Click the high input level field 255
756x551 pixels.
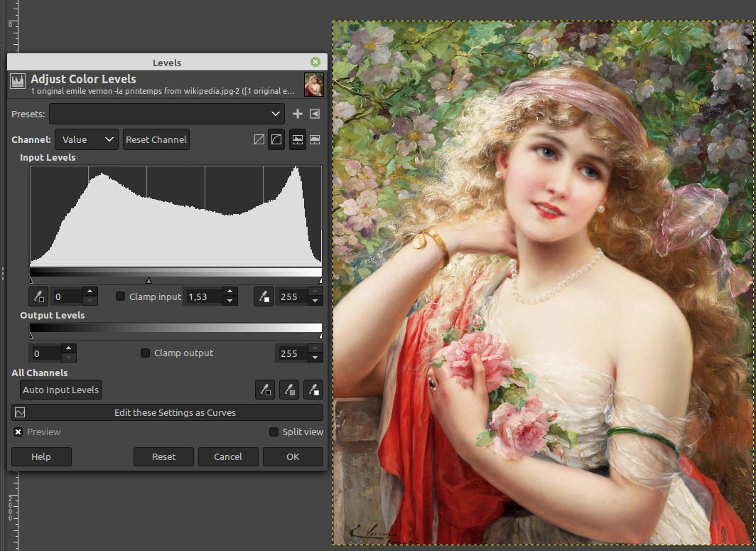pyautogui.click(x=293, y=296)
